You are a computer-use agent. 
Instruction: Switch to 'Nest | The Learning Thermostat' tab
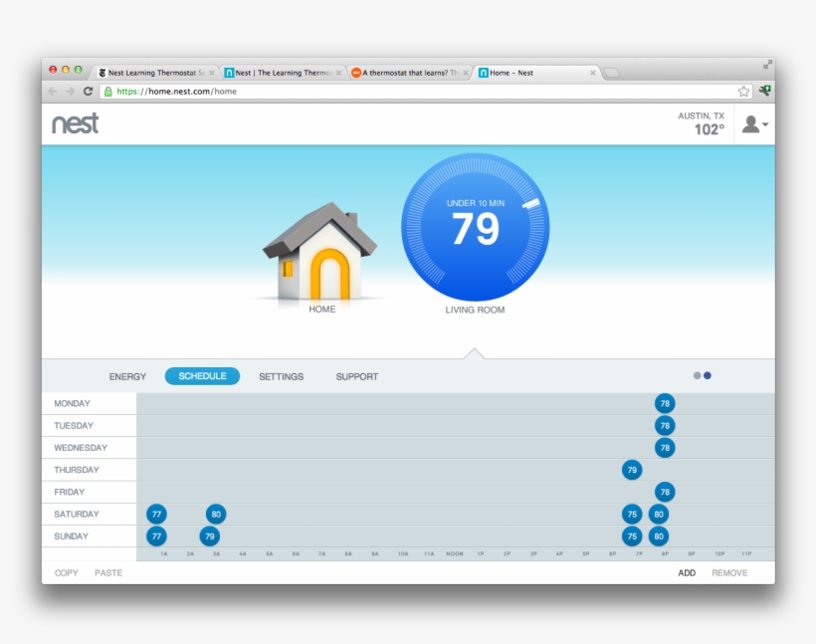283,73
